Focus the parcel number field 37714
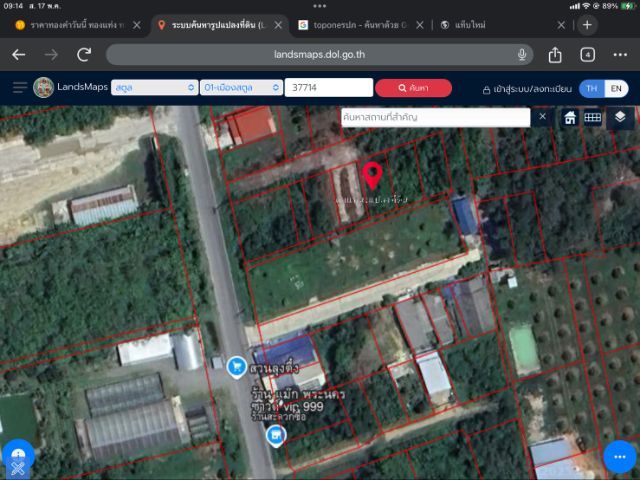The width and height of the screenshot is (640, 480). point(329,87)
